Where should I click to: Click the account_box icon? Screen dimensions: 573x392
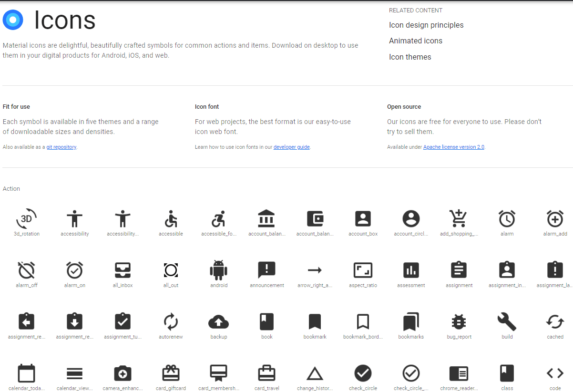point(363,218)
